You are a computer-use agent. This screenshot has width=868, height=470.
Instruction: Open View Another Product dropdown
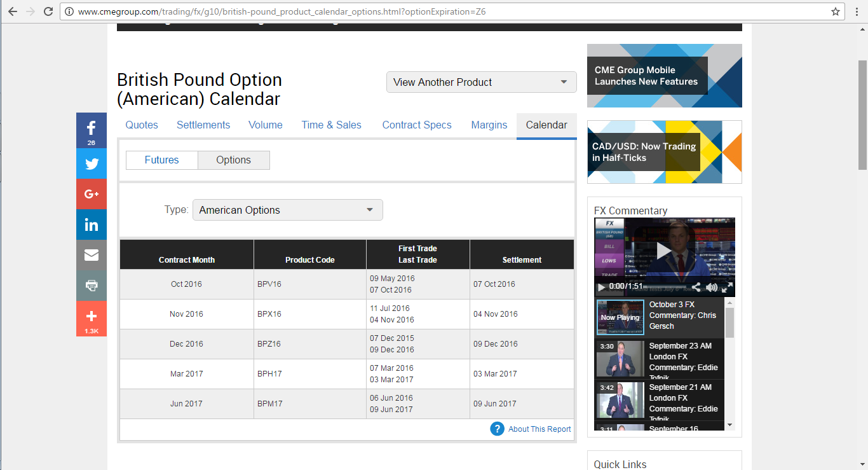coord(482,82)
